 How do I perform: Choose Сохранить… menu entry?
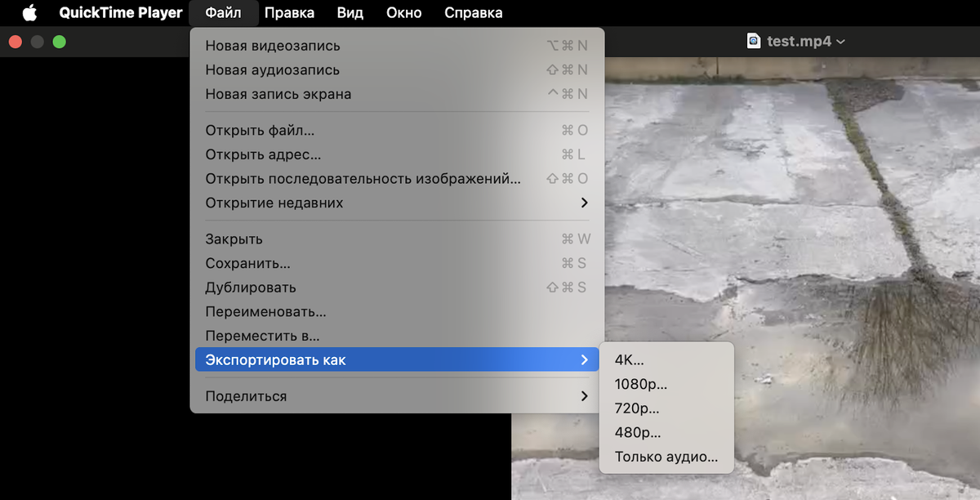(398, 263)
